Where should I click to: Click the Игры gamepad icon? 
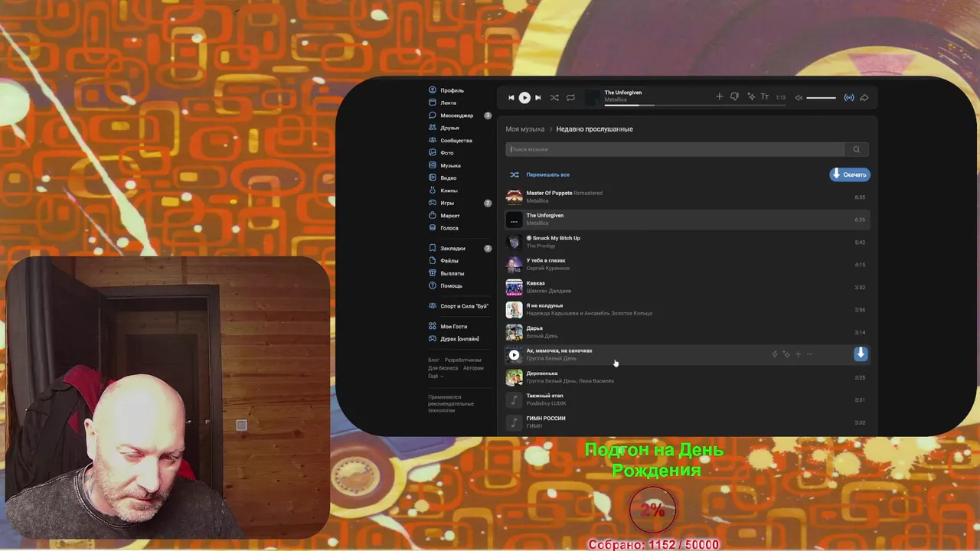pos(433,203)
